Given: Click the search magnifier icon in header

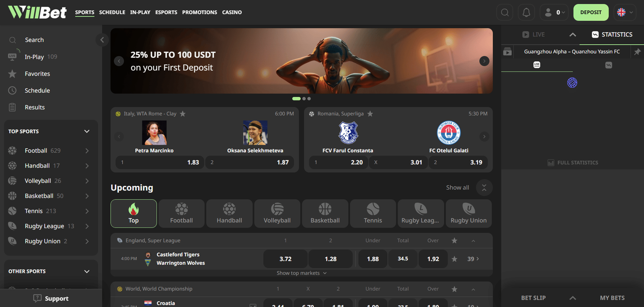Looking at the screenshot, I should tap(505, 12).
